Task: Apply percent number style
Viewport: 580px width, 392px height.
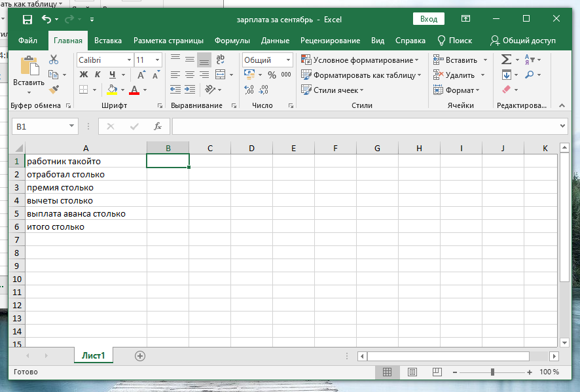Action: click(272, 75)
